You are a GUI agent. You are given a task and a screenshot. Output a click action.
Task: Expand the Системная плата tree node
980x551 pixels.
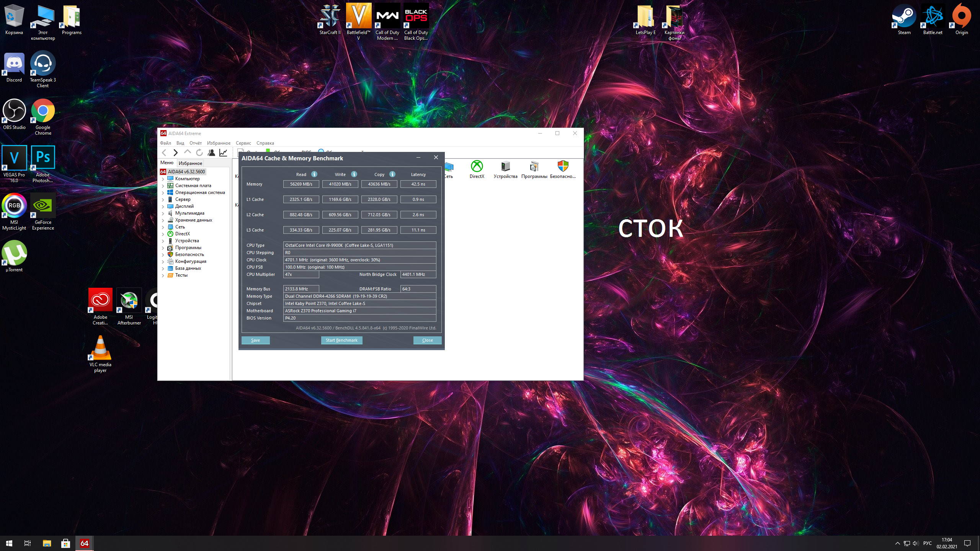pos(163,186)
